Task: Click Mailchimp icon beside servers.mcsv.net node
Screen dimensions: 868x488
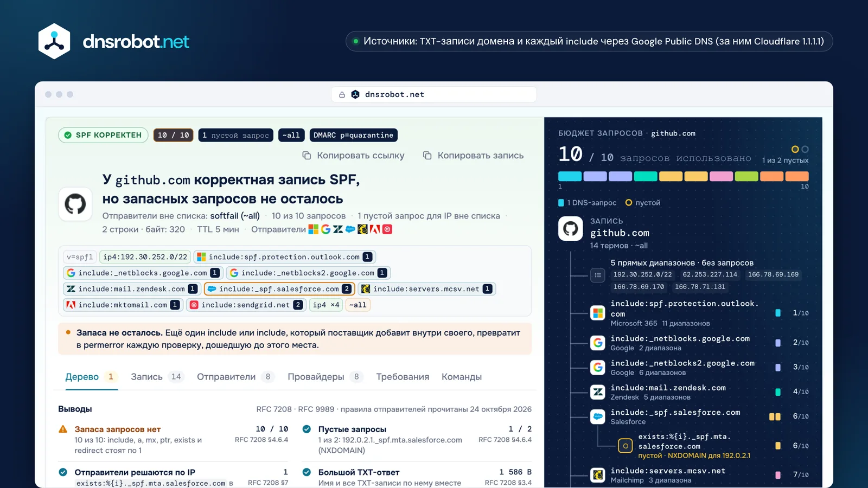Action: [598, 475]
